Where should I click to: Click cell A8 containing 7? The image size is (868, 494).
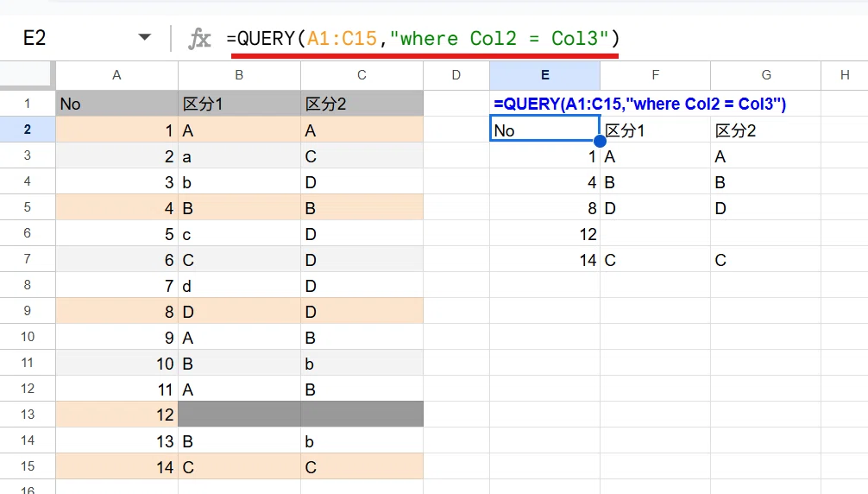pos(116,285)
